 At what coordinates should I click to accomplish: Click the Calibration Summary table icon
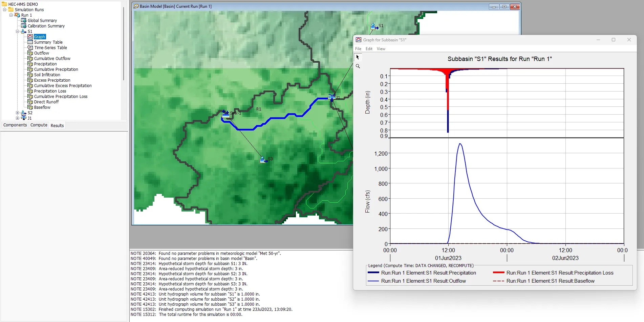(24, 26)
